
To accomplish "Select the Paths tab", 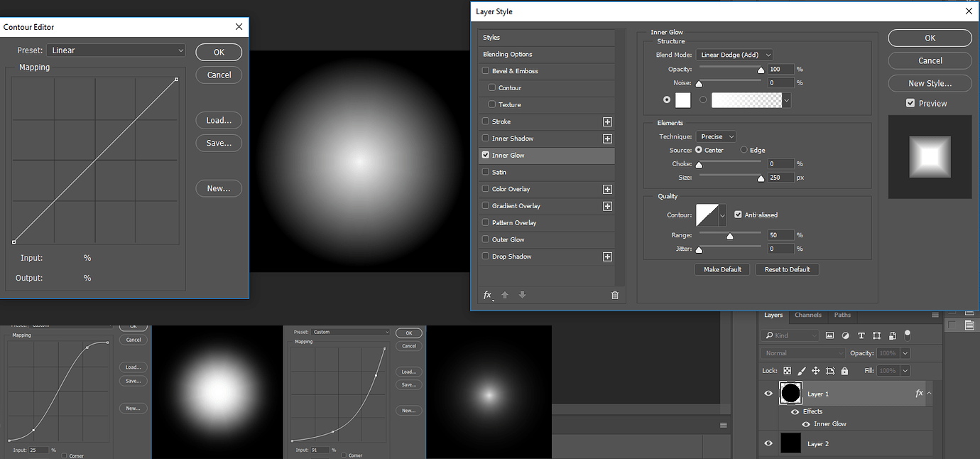I will 842,315.
